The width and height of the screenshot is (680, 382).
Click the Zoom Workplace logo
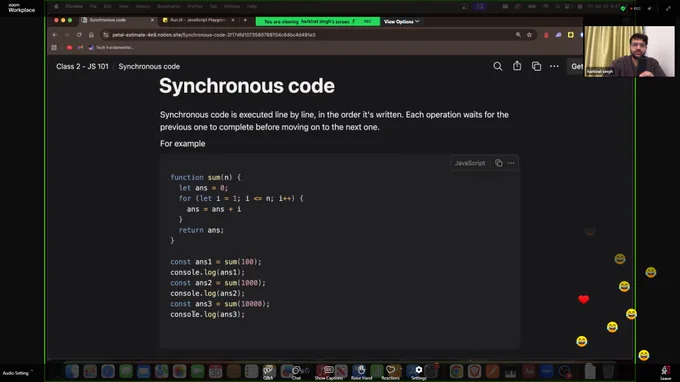(x=21, y=8)
